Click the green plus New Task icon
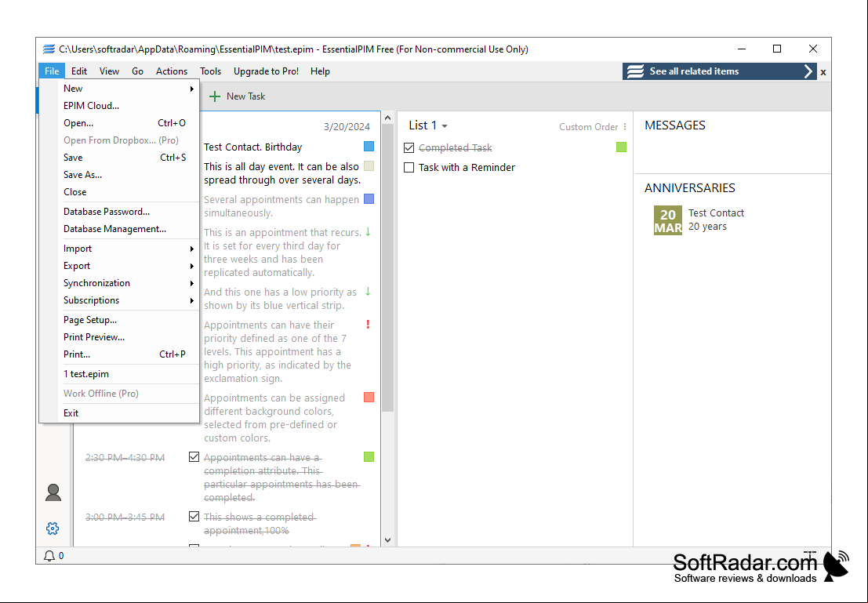 click(x=214, y=96)
